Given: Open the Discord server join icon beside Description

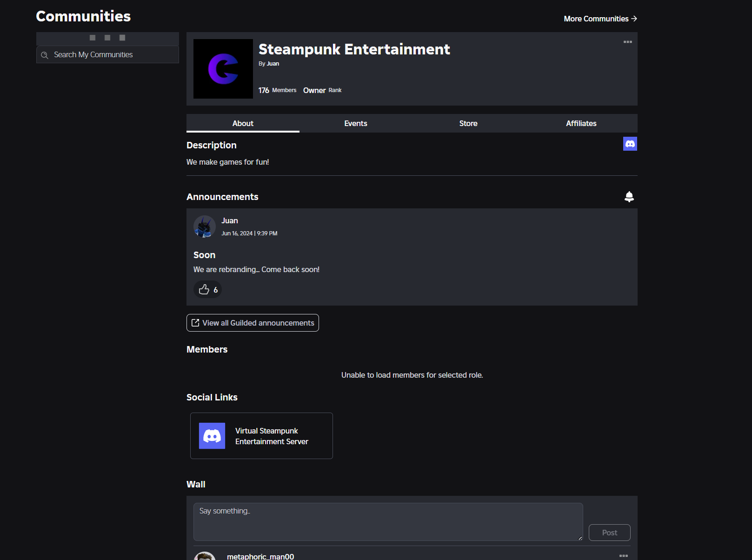Looking at the screenshot, I should coord(630,144).
